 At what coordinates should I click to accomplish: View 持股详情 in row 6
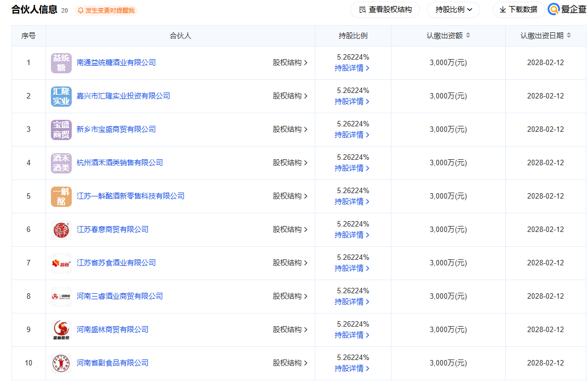pos(352,235)
